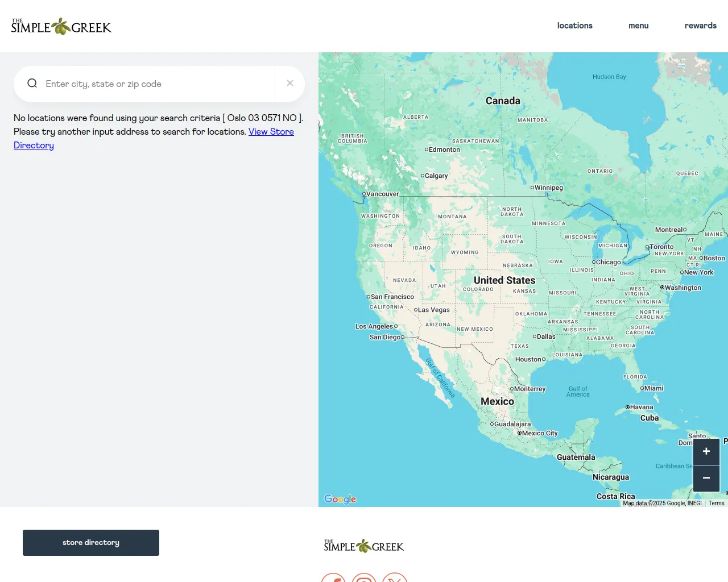Click the Google logo on the map
Viewport: 728px width, 582px height.
pos(340,499)
